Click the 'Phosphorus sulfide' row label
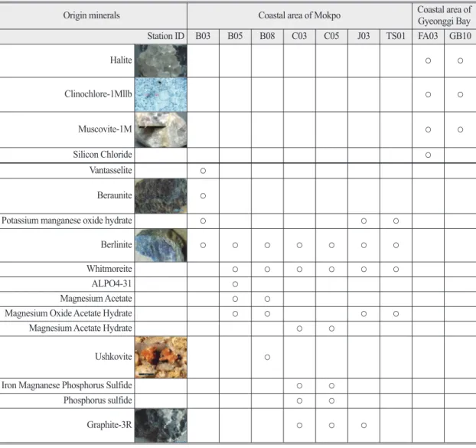The height and width of the screenshot is (448, 476). point(98,401)
